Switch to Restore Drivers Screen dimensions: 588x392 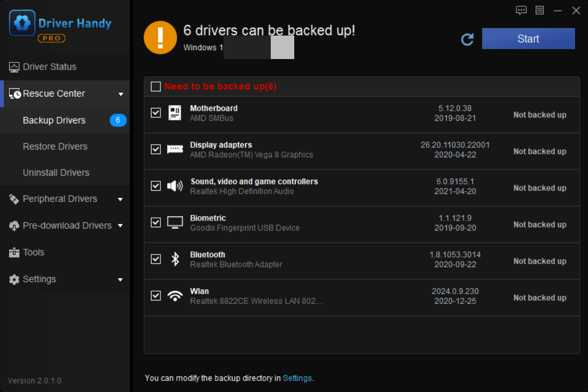pyautogui.click(x=55, y=146)
